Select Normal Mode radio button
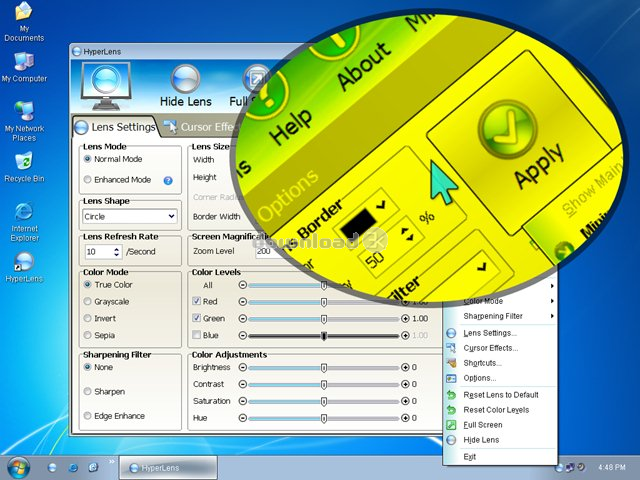The image size is (640, 480). 87,159
